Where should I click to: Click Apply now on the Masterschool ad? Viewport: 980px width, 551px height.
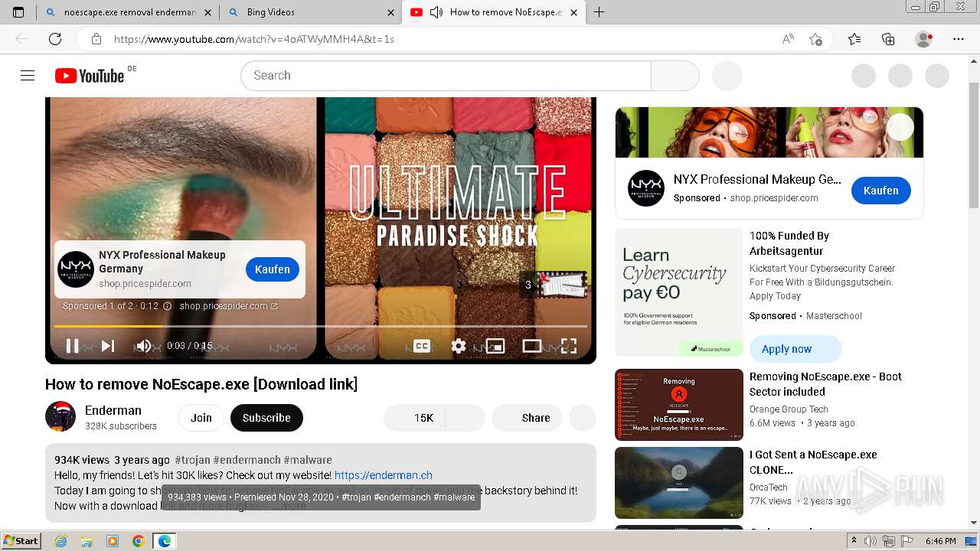pyautogui.click(x=795, y=349)
